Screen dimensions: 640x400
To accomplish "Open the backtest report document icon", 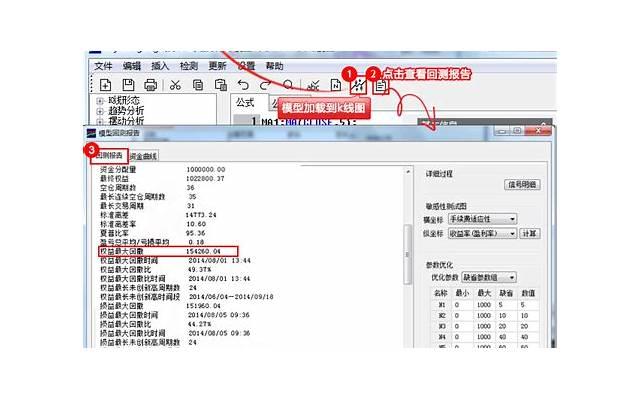I will pyautogui.click(x=381, y=86).
